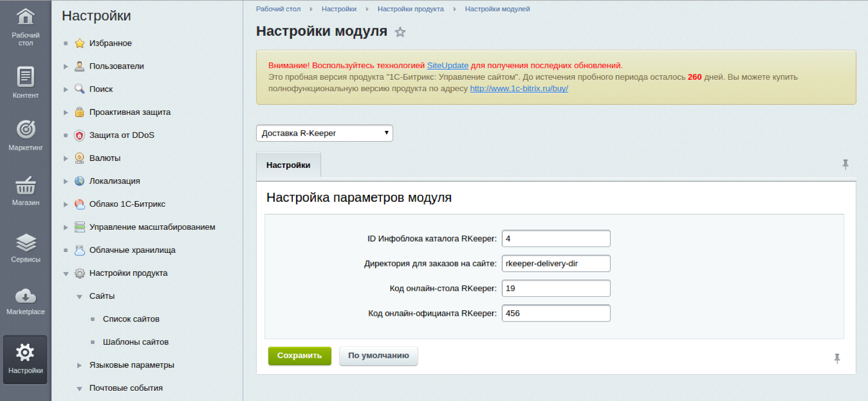Open Почтовые события tree item

126,388
